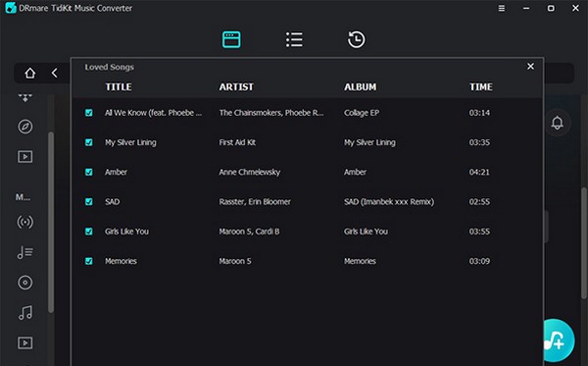This screenshot has height=366, width=588.
Task: Select title 'All We Know (feat. Phoebe ...'
Action: click(x=154, y=113)
